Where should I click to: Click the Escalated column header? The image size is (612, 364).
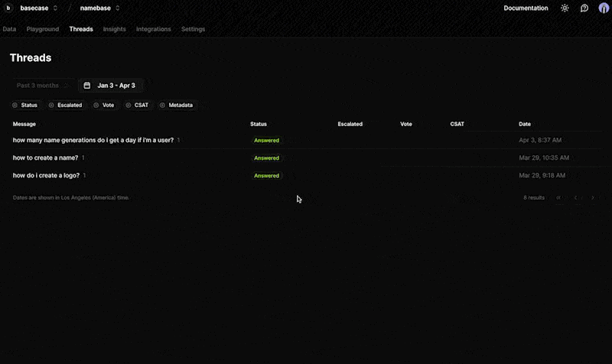pos(350,124)
